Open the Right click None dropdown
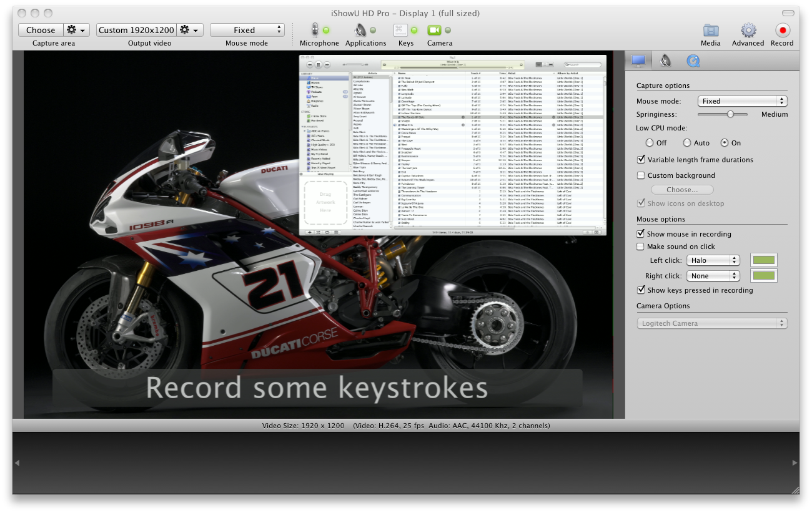Image resolution: width=812 pixels, height=513 pixels. (713, 276)
